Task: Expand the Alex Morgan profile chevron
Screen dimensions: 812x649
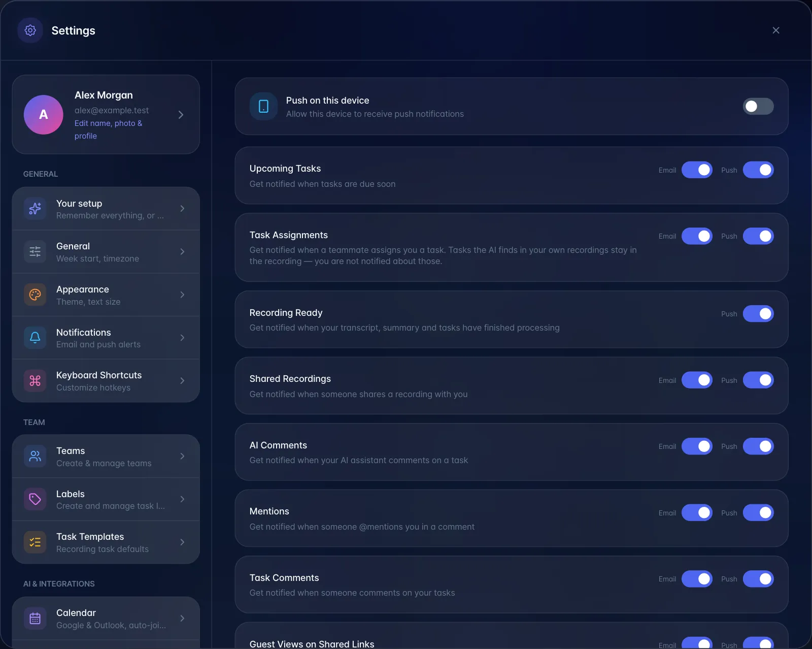Action: 181,115
